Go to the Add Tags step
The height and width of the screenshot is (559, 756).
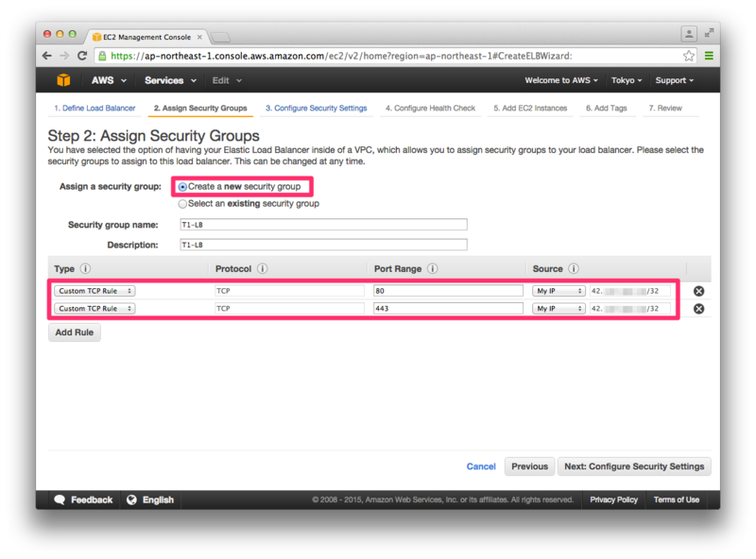[x=606, y=108]
